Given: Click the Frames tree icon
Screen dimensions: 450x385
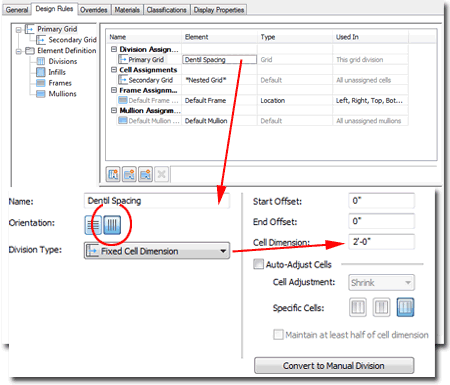Looking at the screenshot, I should tap(41, 83).
